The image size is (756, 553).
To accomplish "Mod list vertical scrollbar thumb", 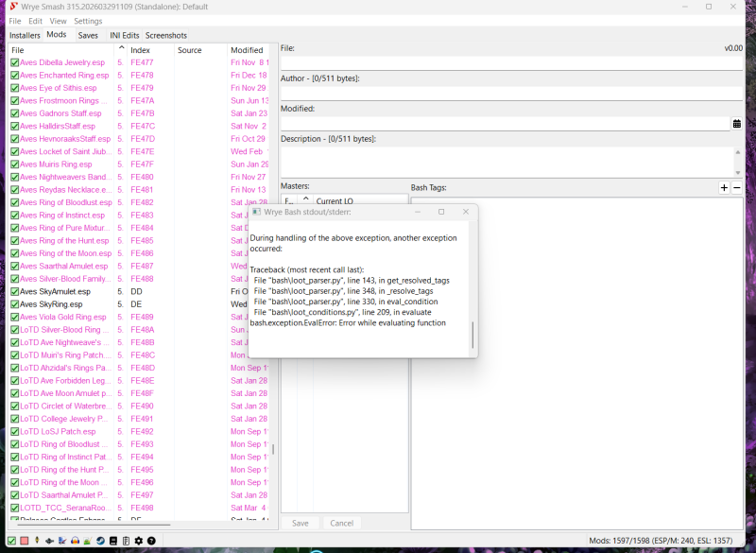I will [273, 449].
